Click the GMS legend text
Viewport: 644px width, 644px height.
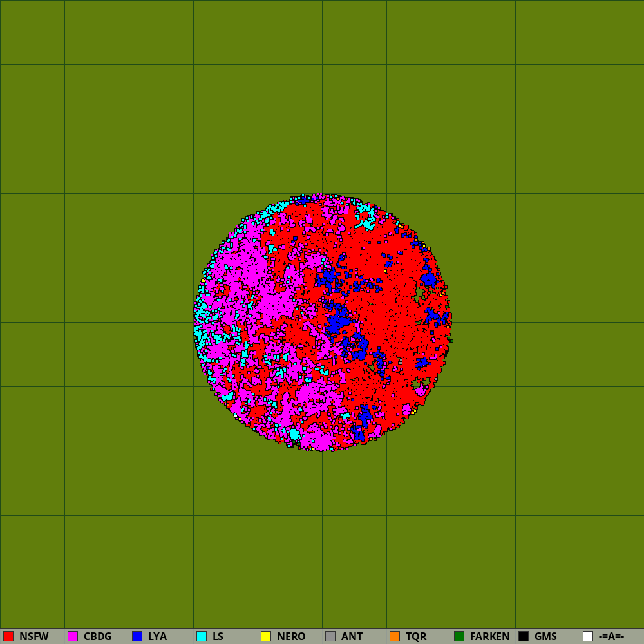click(x=545, y=636)
